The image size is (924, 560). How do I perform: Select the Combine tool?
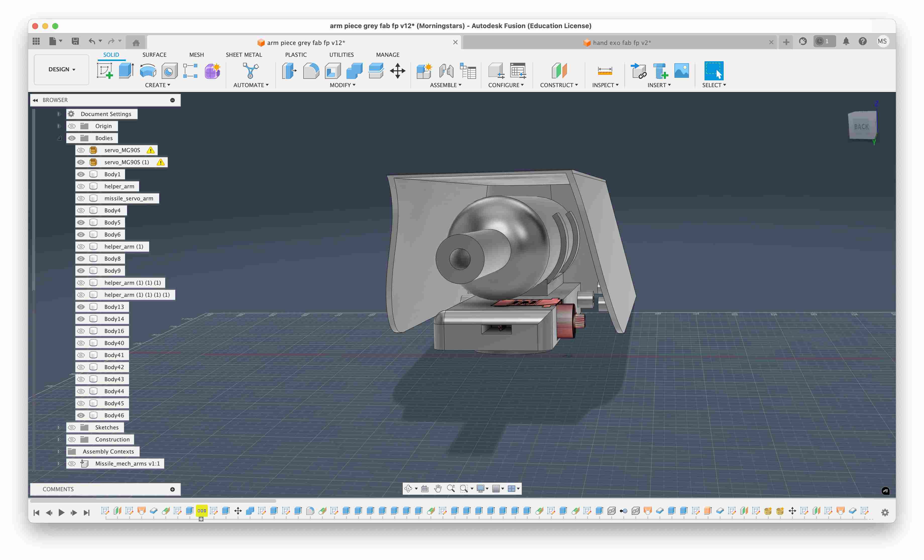354,71
